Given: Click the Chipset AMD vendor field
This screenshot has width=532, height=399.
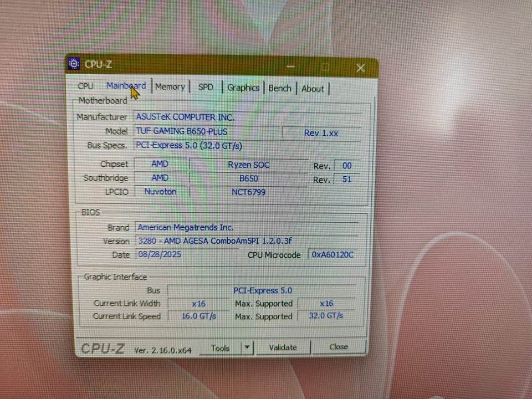Looking at the screenshot, I should (x=160, y=164).
